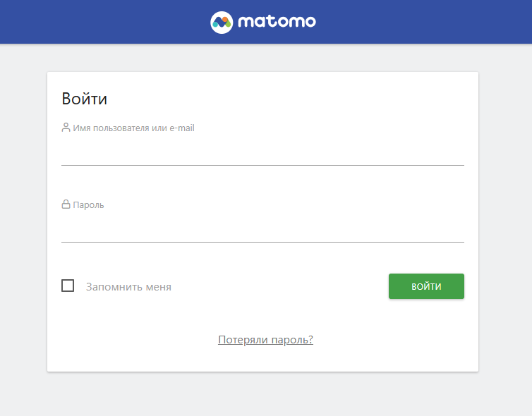Focus the Пароль password input field
Image resolution: width=532 pixels, height=416 pixels.
(262, 229)
